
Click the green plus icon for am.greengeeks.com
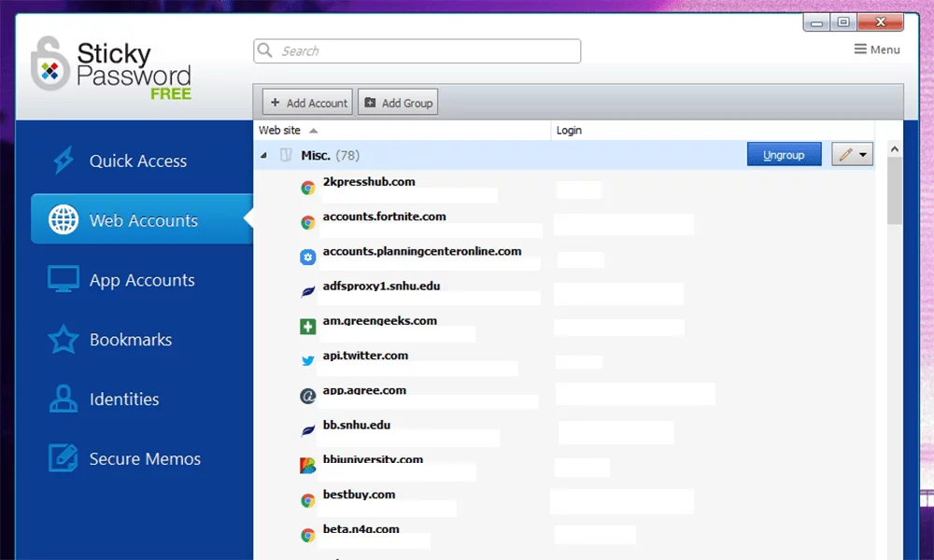point(307,326)
